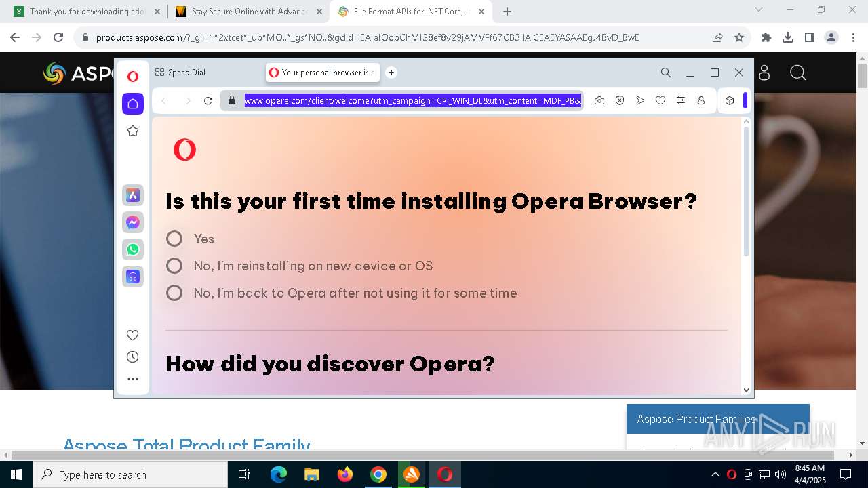Viewport: 868px width, 488px height.
Task: Reload the Opera welcome page
Action: pyautogui.click(x=208, y=101)
